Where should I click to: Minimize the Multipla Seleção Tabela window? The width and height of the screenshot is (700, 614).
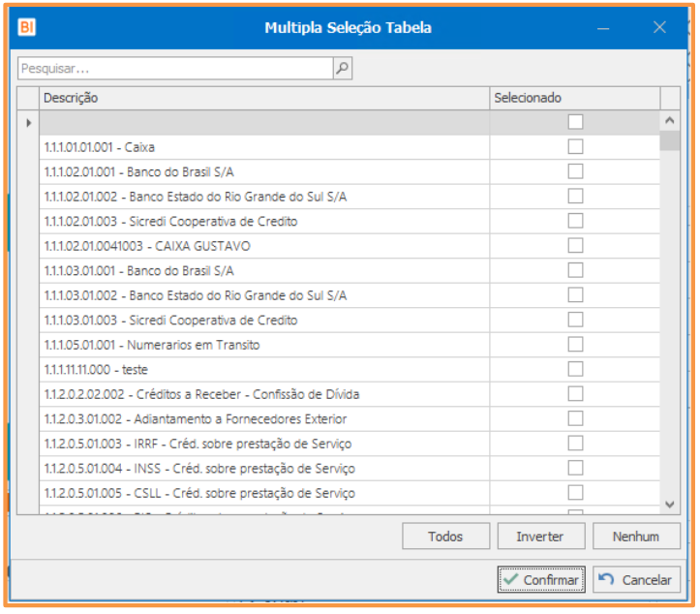coord(603,28)
